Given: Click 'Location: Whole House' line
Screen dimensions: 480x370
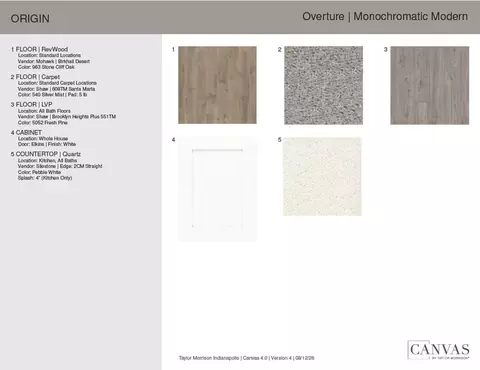Looking at the screenshot, I should pos(43,139).
